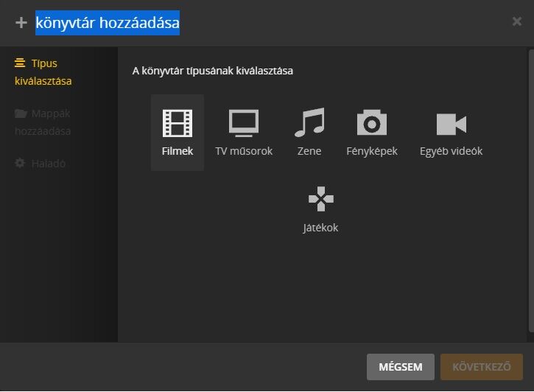Open the Haladó settings step
This screenshot has width=534, height=392.
point(41,164)
